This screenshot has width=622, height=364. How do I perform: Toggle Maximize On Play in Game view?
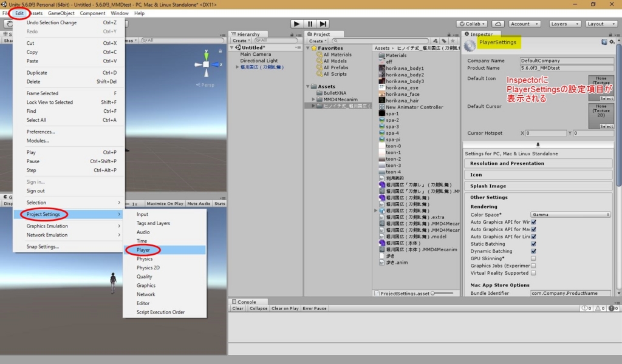click(x=165, y=204)
